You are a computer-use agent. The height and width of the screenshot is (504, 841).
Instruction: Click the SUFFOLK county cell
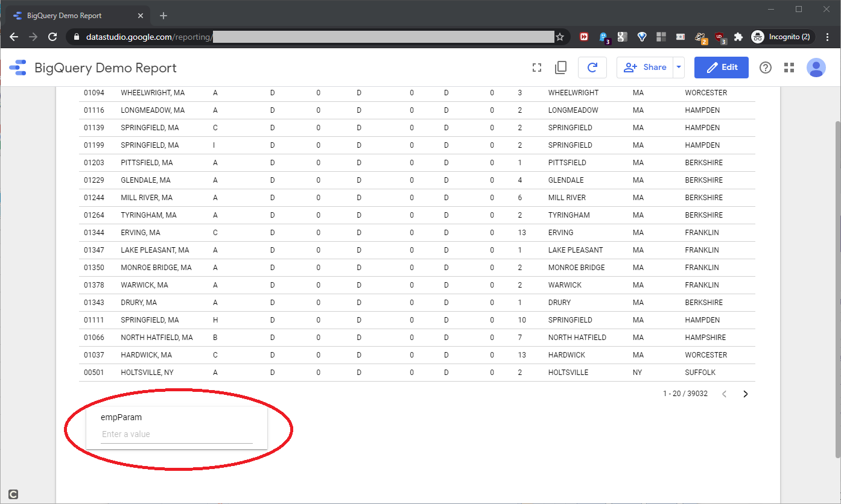[700, 373]
